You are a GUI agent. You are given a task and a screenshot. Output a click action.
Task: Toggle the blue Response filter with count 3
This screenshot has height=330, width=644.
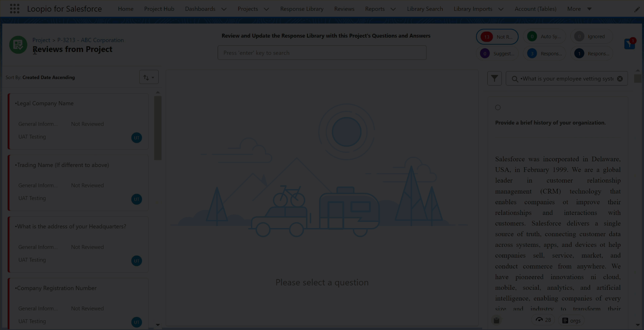(x=544, y=53)
